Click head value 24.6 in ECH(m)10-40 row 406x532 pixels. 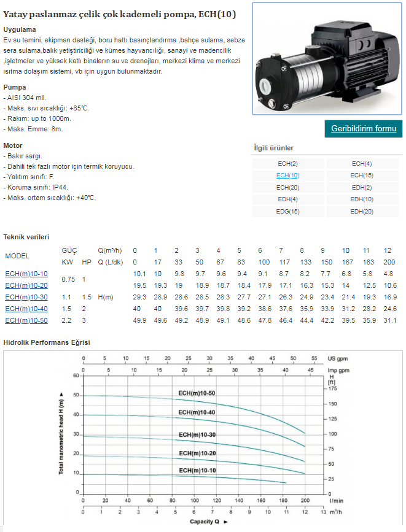coord(391,309)
